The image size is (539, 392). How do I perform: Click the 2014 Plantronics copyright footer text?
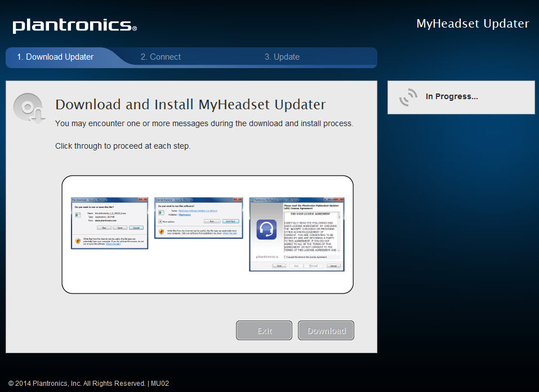pyautogui.click(x=88, y=384)
